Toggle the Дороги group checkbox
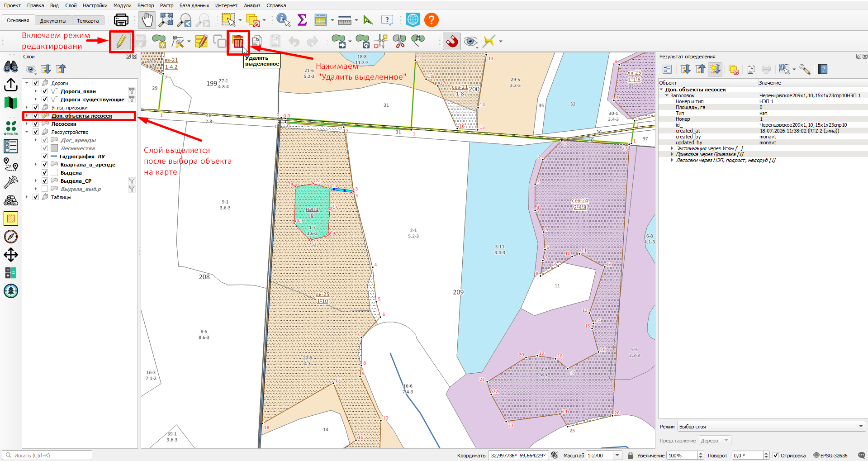Image resolution: width=868 pixels, height=461 pixels. click(x=36, y=83)
